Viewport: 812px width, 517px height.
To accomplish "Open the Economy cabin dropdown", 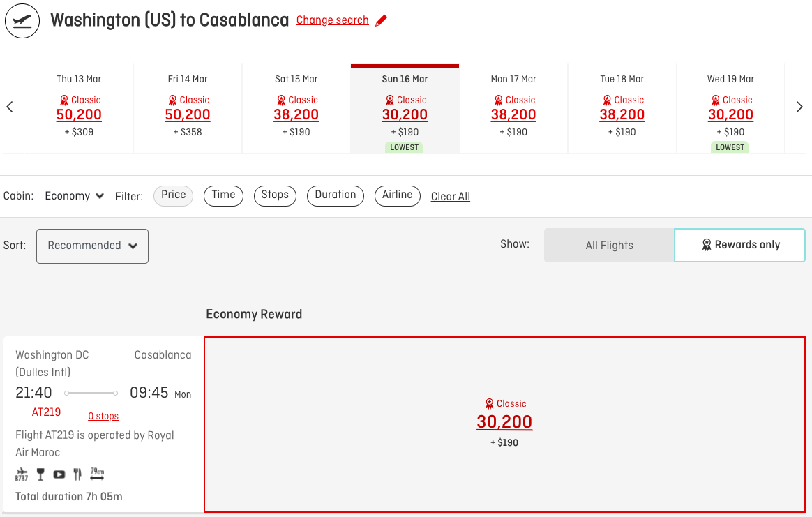I will pyautogui.click(x=75, y=196).
